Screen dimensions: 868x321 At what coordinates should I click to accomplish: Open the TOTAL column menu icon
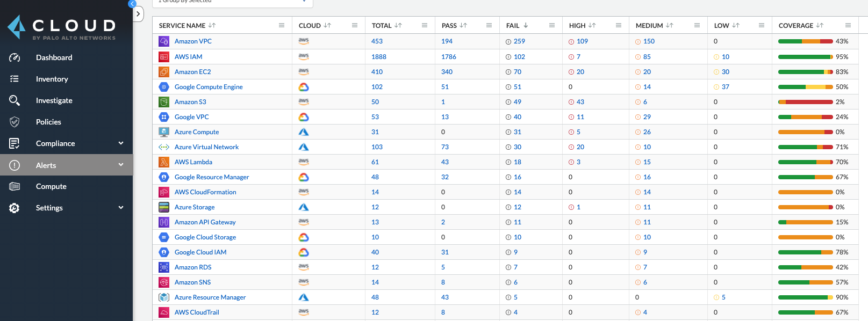425,25
